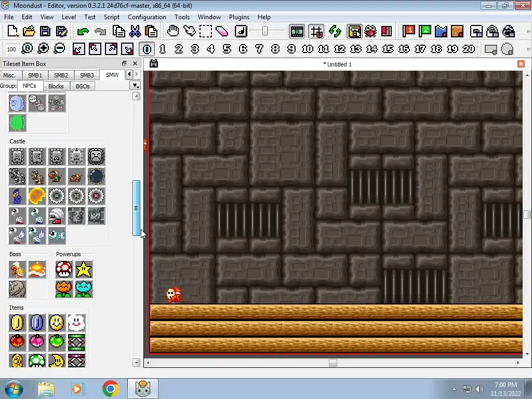Pick the Super Mushroom powerup tile
Screen dimensions: 532x399
[64, 270]
